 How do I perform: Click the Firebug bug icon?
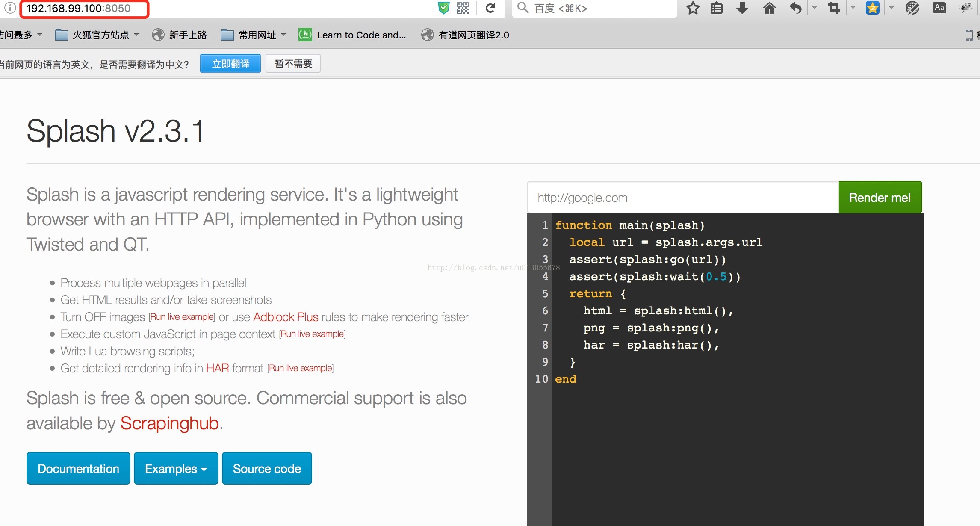click(966, 8)
